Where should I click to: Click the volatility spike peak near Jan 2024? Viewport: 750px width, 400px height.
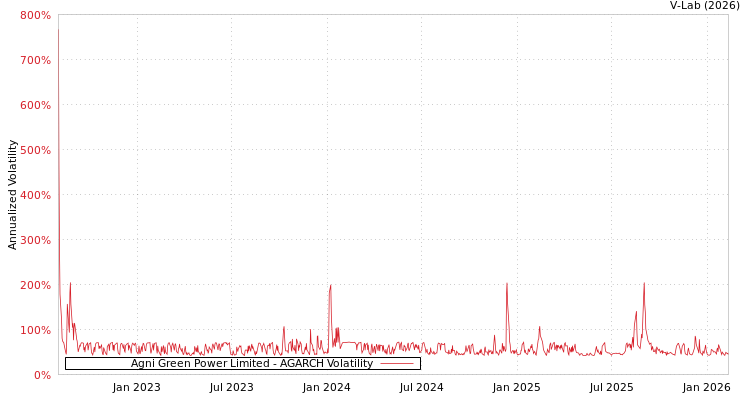click(331, 286)
